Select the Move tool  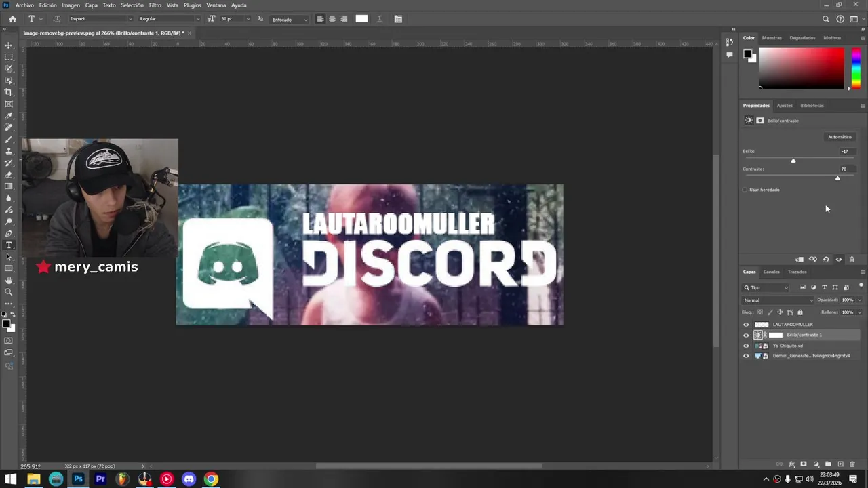[x=9, y=45]
